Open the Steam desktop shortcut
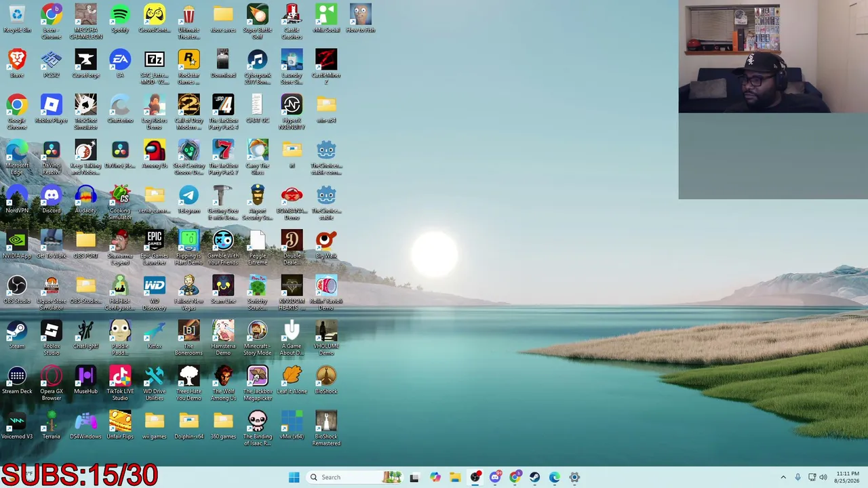 pos(17,335)
